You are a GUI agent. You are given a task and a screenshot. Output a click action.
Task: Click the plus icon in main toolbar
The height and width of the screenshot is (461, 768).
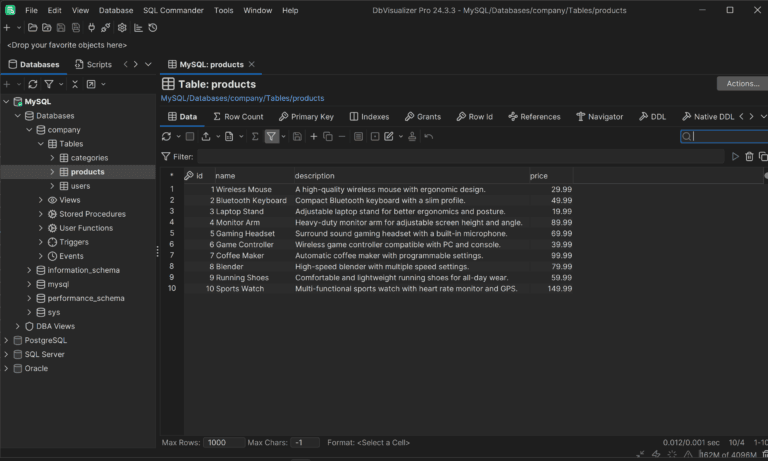click(x=7, y=28)
